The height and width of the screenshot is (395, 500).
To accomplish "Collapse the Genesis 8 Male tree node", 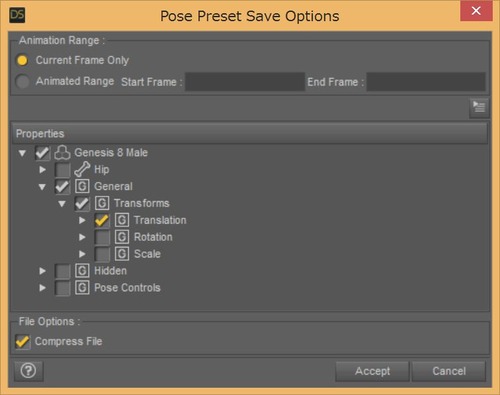I will (x=22, y=153).
